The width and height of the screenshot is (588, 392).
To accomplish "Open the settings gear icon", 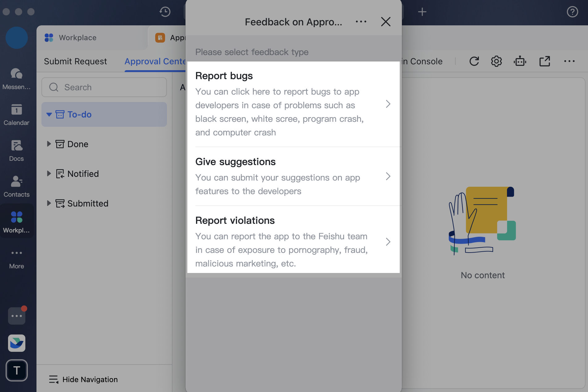I will tap(496, 61).
